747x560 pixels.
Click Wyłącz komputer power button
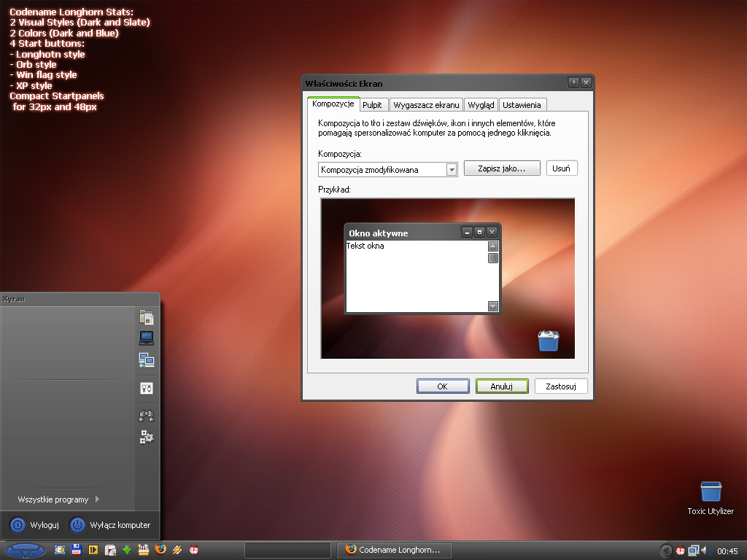click(111, 525)
